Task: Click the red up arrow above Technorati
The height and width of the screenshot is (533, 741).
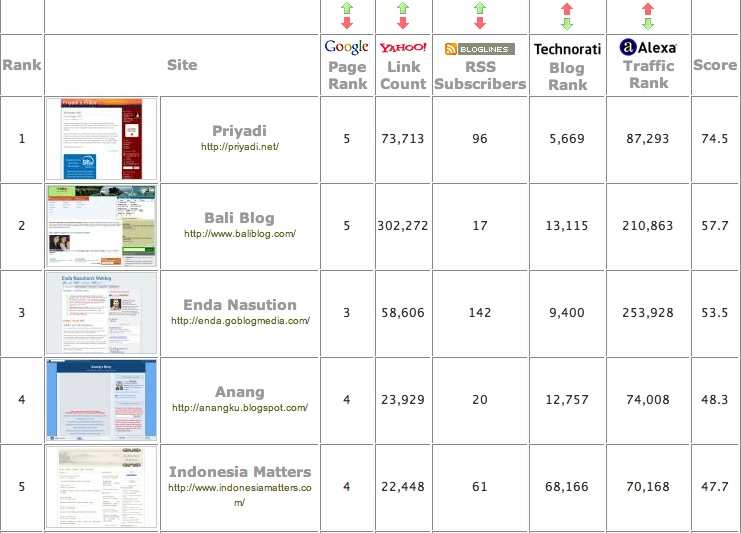Action: tap(568, 8)
